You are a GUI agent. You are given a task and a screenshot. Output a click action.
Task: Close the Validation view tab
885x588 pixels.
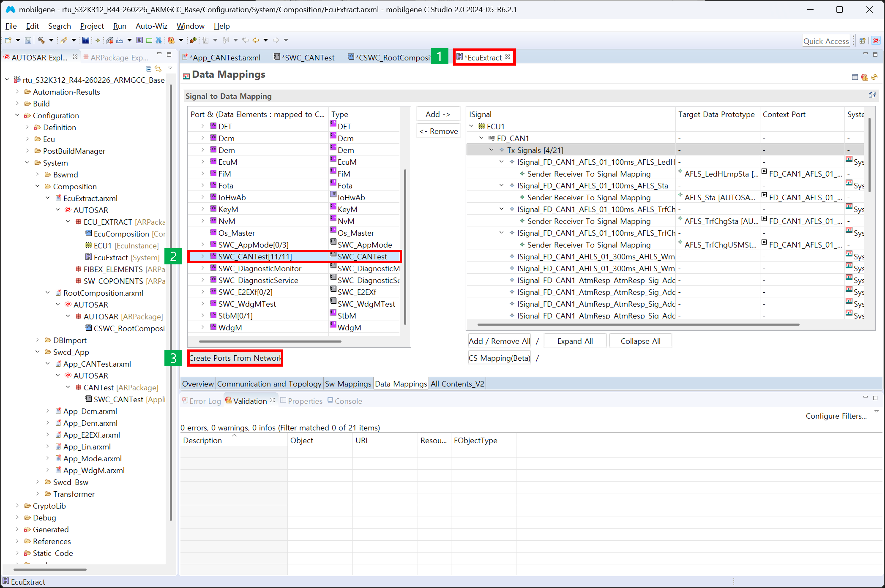(x=273, y=400)
